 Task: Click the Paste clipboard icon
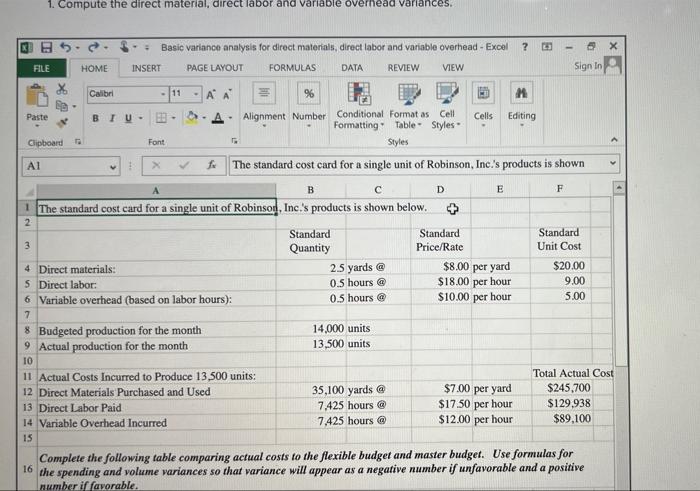coord(37,95)
